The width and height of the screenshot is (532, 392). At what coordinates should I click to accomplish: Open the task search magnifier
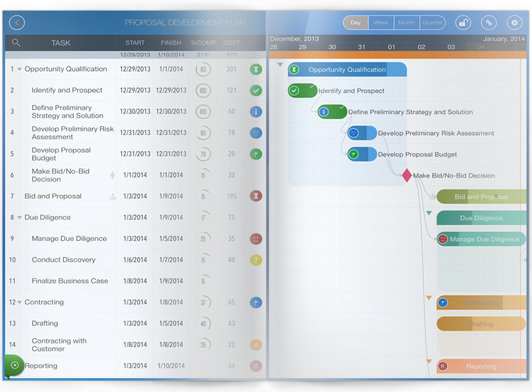(16, 43)
